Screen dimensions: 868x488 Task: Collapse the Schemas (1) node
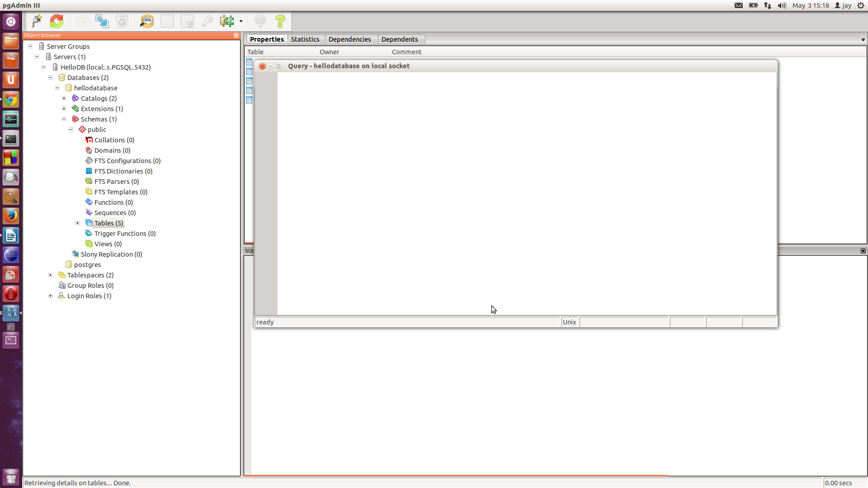pyautogui.click(x=64, y=119)
